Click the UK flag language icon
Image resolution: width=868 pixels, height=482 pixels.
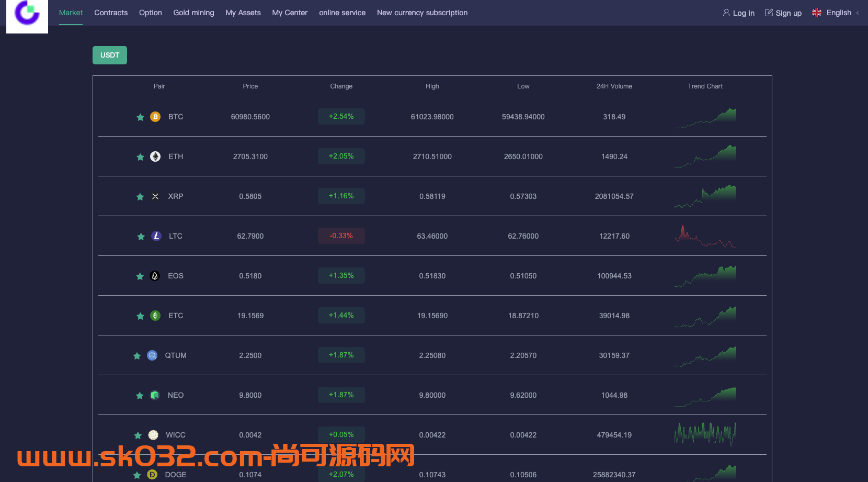tap(817, 13)
